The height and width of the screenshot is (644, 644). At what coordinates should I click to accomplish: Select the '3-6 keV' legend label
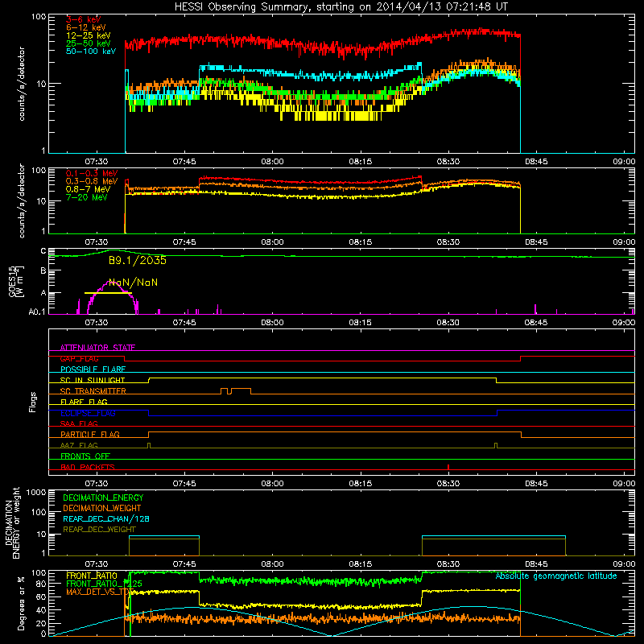pyautogui.click(x=83, y=19)
